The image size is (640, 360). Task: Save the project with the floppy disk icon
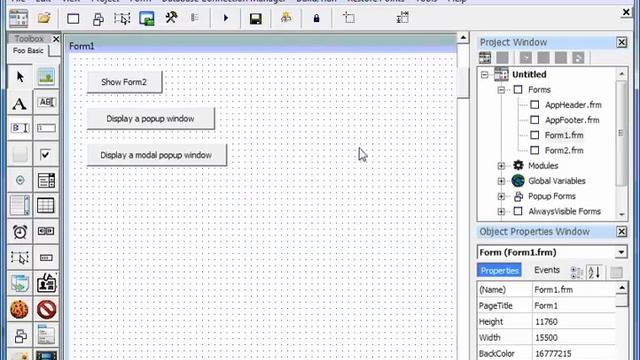point(256,19)
